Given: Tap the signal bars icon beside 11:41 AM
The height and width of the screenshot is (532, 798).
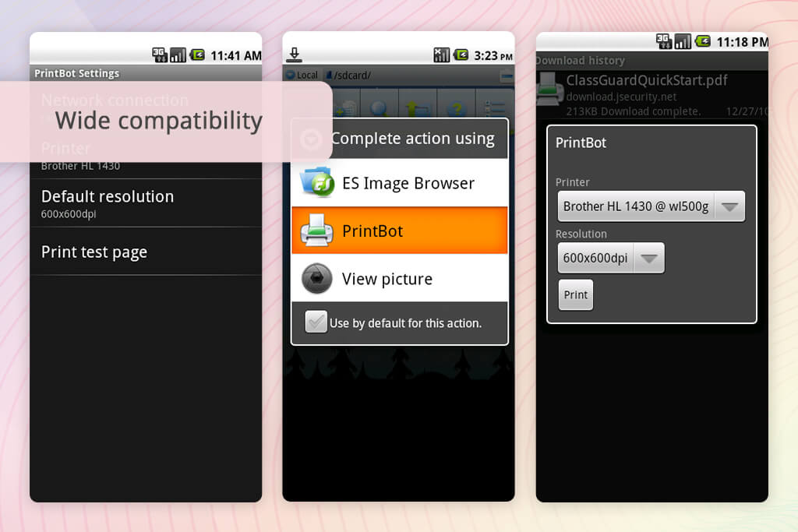Looking at the screenshot, I should [178, 55].
